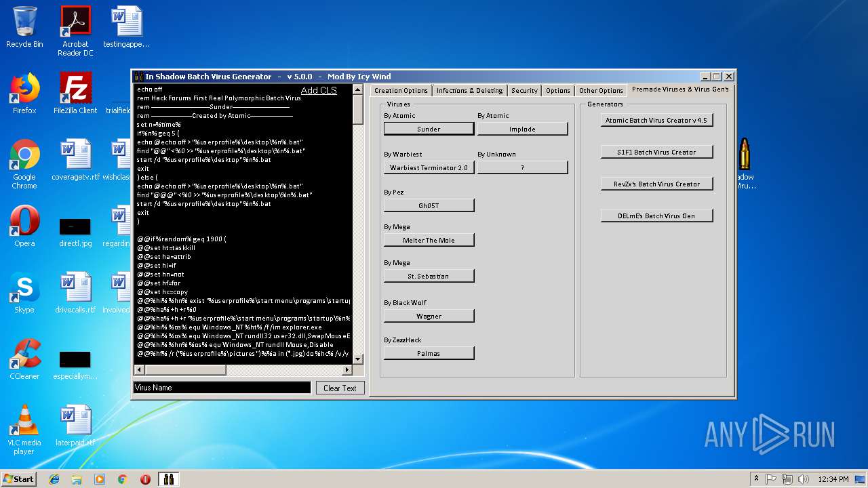Click the network tray icon
868x488 pixels.
(x=787, y=479)
